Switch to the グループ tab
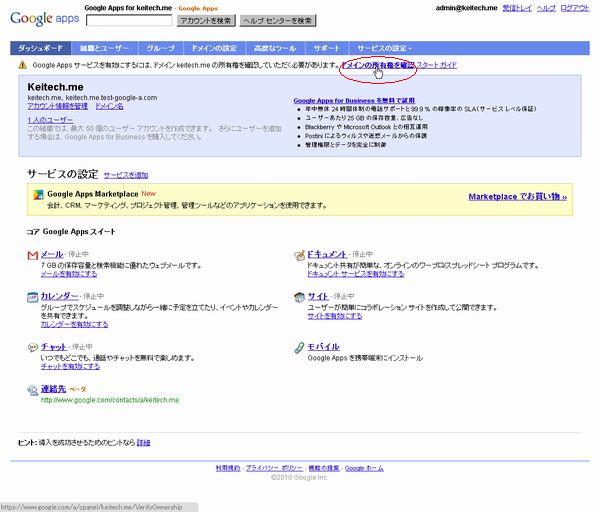This screenshot has width=600, height=512. point(161,48)
